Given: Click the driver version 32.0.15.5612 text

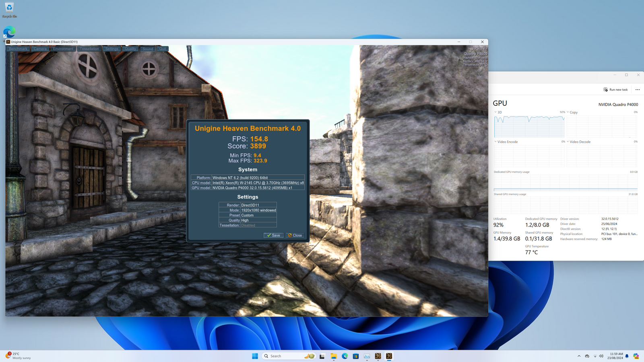Looking at the screenshot, I should (610, 219).
